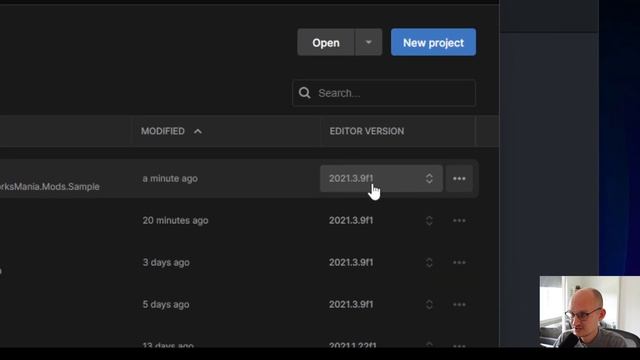Open more options for '3 days ago' project

459,262
